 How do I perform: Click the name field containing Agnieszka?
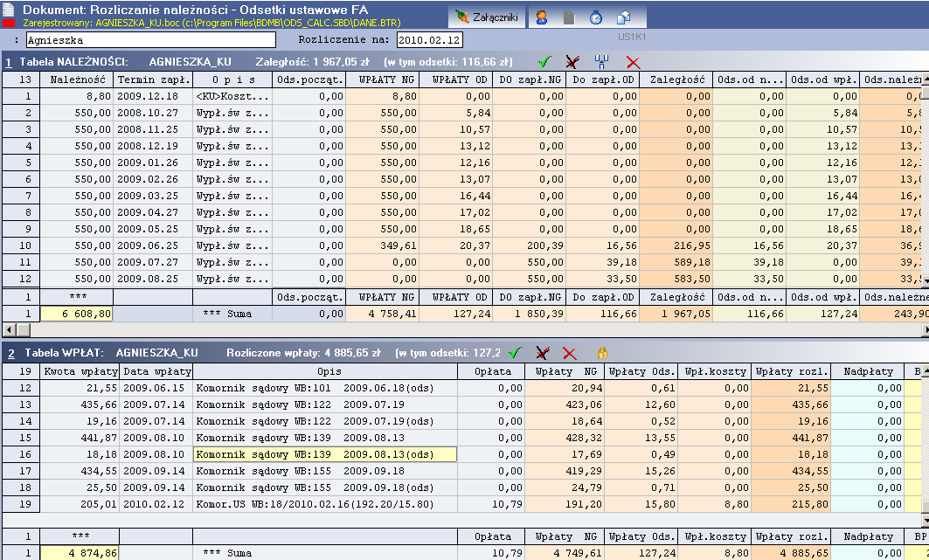coord(151,40)
